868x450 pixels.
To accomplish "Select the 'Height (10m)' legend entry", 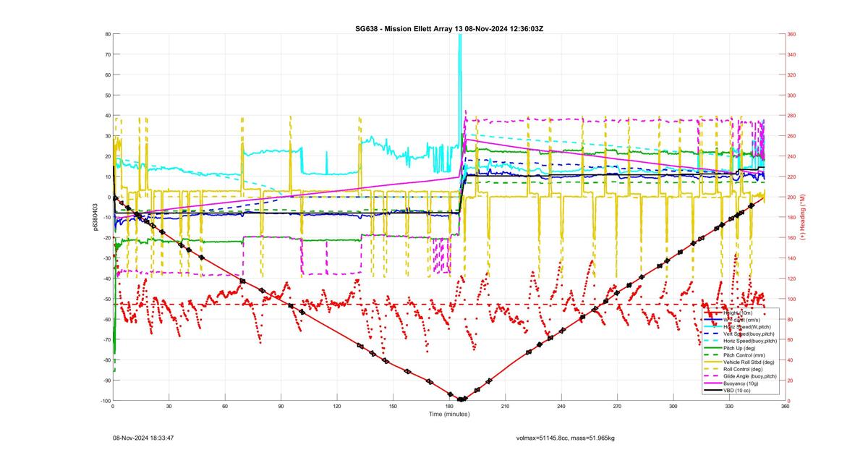I will pos(739,313).
